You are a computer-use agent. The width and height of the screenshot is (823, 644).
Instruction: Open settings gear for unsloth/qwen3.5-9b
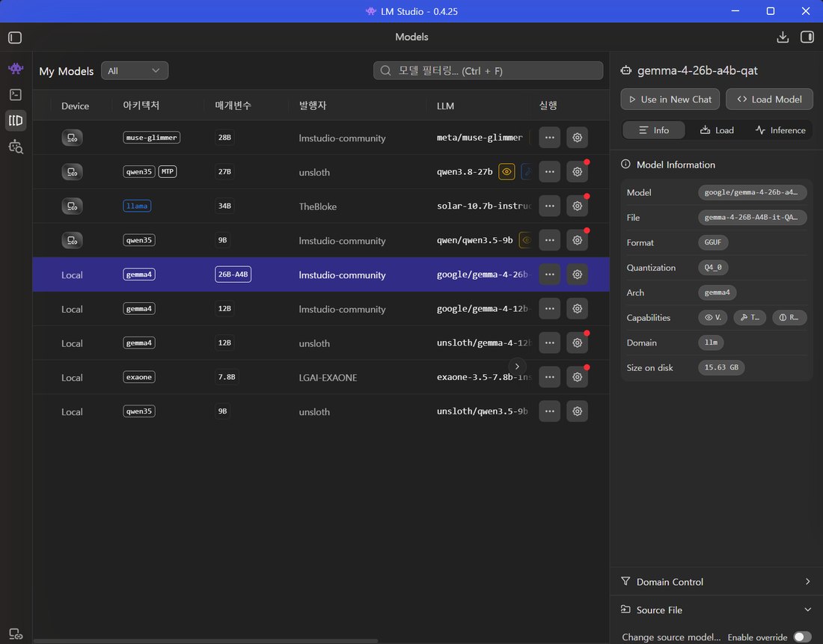pos(577,411)
